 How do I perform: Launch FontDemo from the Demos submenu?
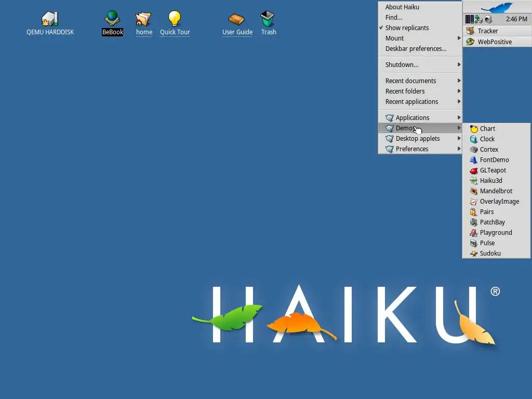click(x=496, y=160)
